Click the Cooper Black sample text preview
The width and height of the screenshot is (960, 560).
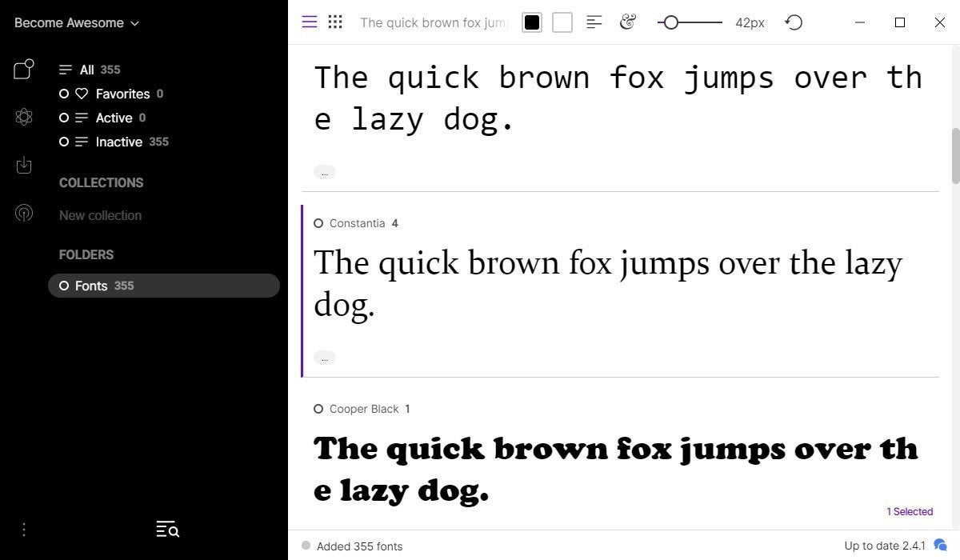(616, 470)
